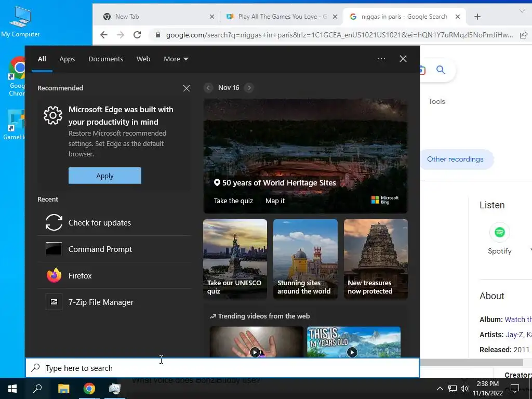This screenshot has height=399, width=532.
Task: Click the share page icon in Chrome
Action: 524,35
